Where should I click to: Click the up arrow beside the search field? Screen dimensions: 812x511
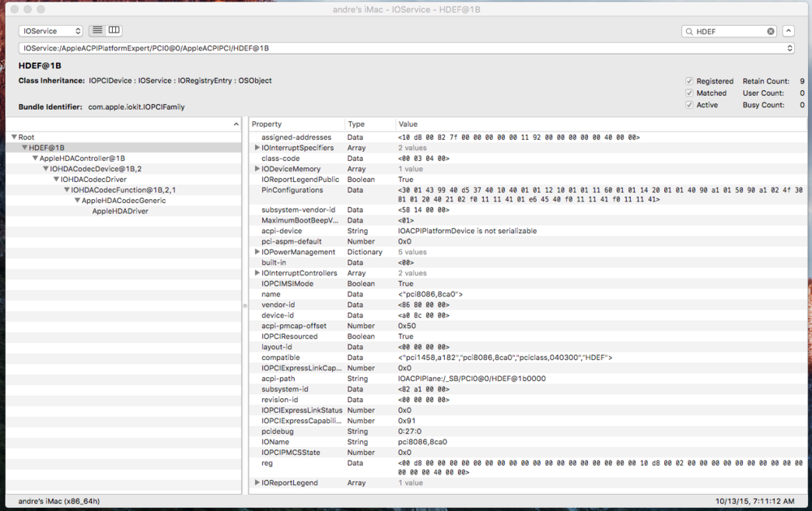point(788,31)
